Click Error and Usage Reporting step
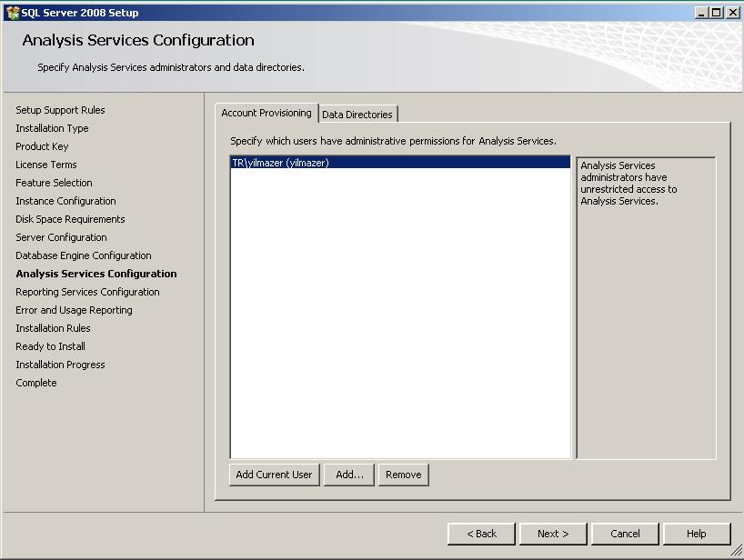The height and width of the screenshot is (560, 744). coord(74,310)
